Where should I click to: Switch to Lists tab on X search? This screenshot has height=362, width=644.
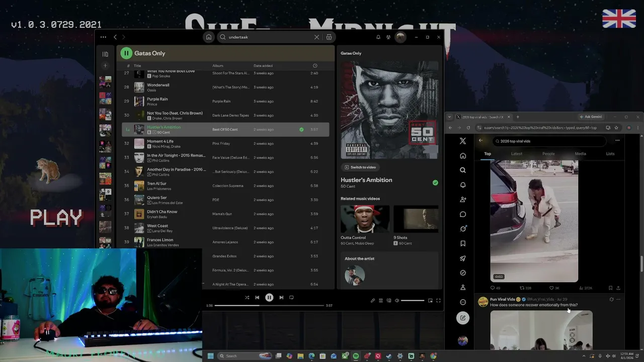(x=610, y=154)
